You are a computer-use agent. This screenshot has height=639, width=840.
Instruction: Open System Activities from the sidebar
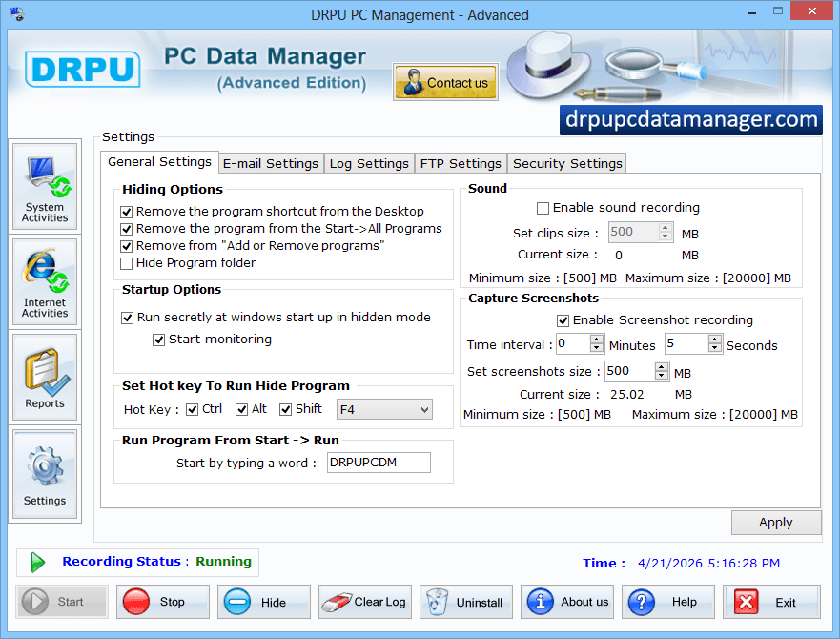[45, 187]
